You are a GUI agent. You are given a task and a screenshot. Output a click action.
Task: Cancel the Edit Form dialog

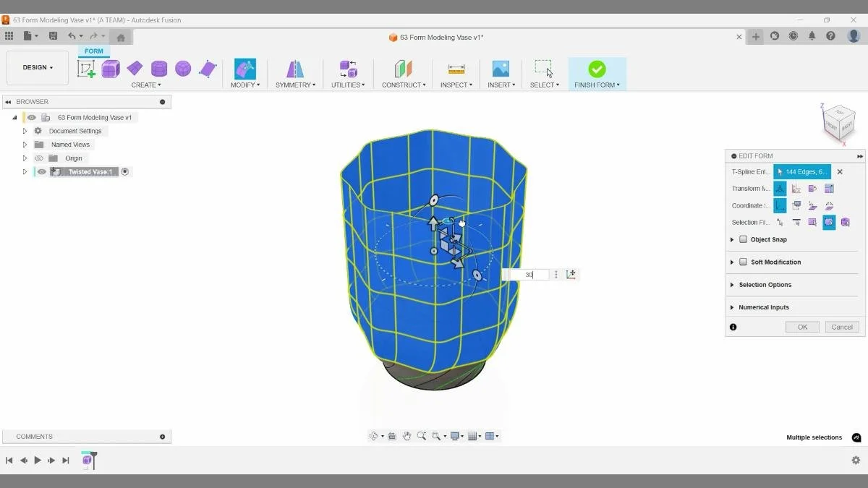841,327
